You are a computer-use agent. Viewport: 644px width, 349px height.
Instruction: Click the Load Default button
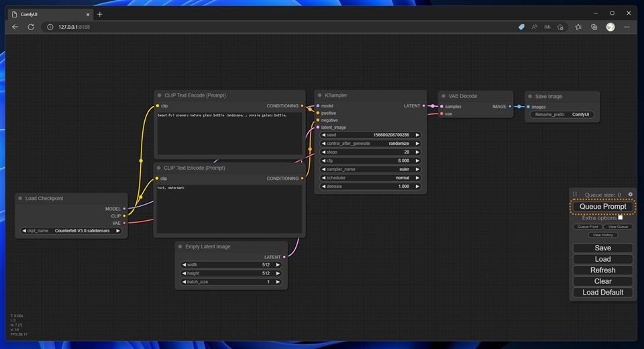(x=602, y=292)
